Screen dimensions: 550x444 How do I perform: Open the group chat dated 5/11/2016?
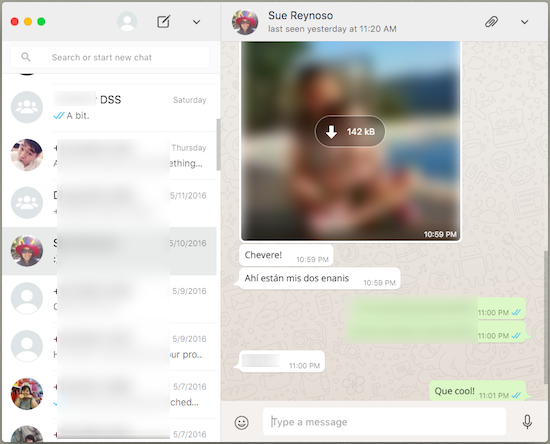(x=109, y=203)
